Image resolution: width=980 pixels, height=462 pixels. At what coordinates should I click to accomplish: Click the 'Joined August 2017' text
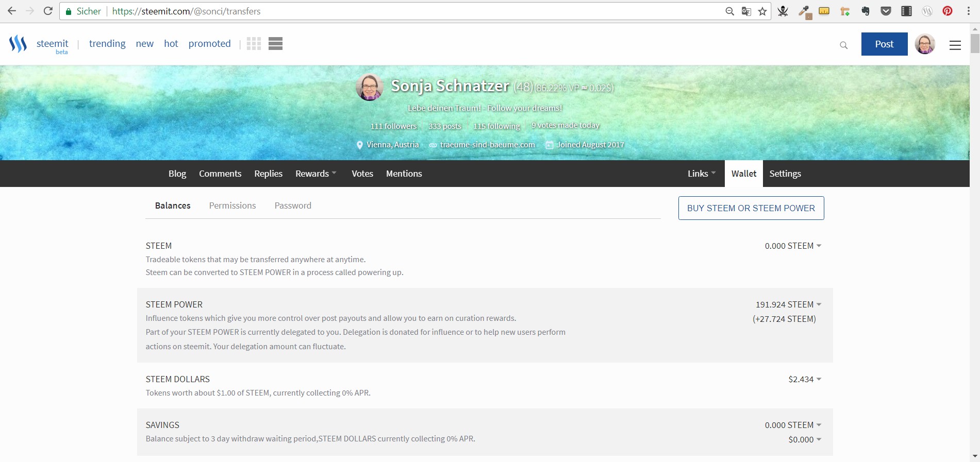590,145
